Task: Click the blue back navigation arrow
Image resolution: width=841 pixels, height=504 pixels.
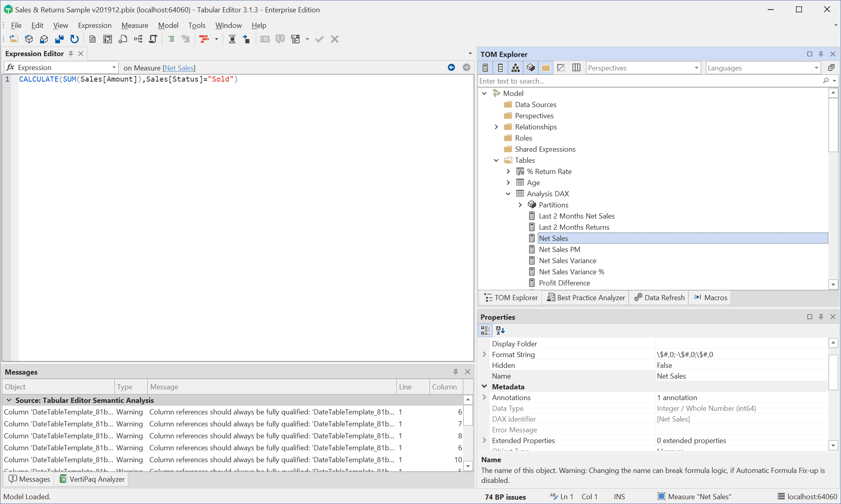Action: click(x=451, y=68)
